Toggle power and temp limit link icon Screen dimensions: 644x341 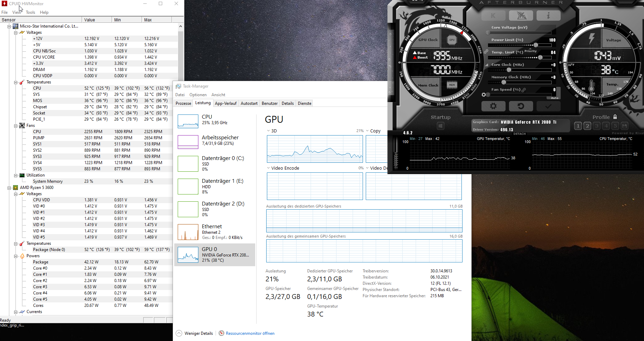point(486,52)
